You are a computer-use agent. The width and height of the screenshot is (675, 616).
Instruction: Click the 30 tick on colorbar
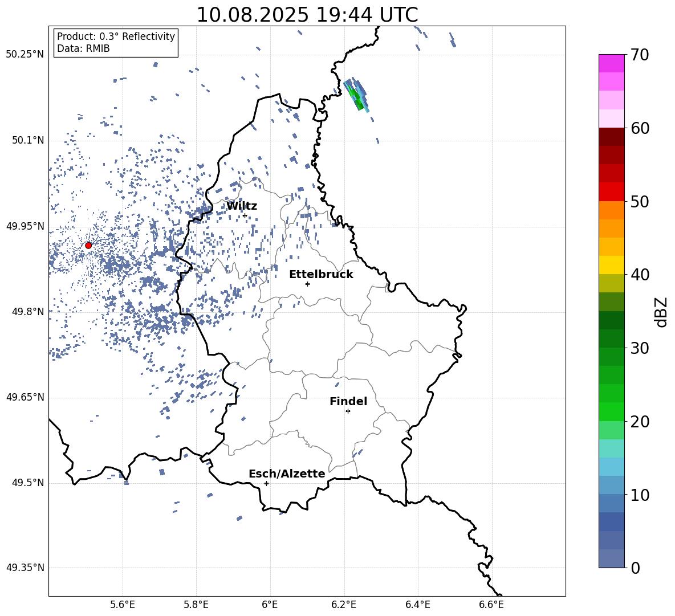(640, 348)
